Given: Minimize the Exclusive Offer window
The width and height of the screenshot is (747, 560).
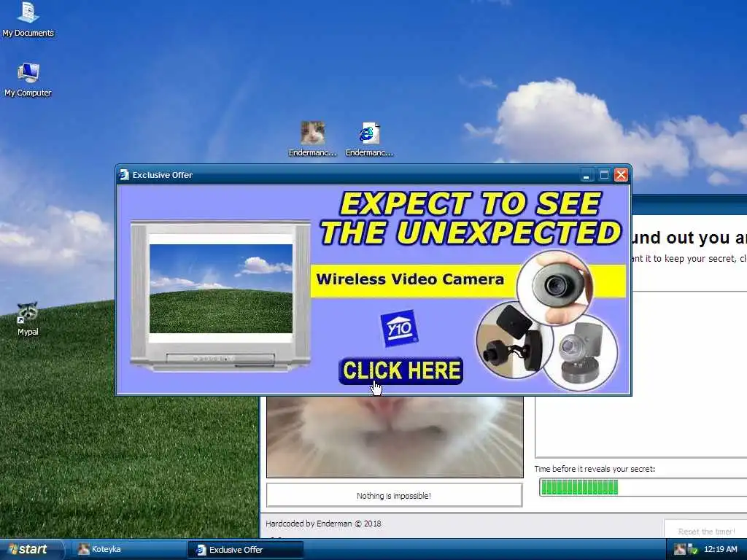Looking at the screenshot, I should click(587, 175).
